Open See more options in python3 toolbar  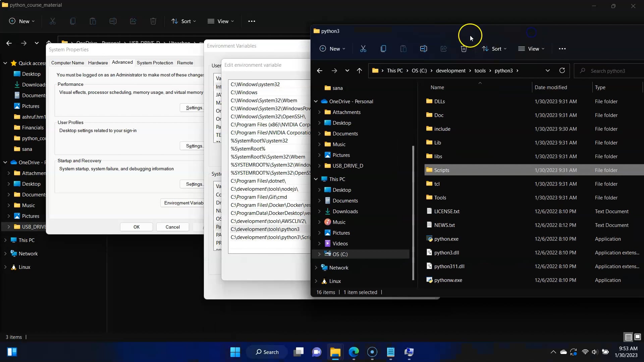[562, 49]
